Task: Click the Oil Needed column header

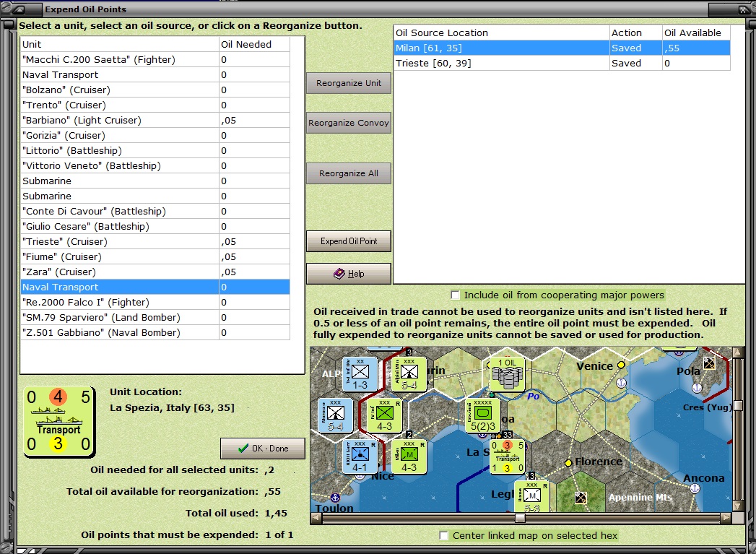Action: point(255,44)
